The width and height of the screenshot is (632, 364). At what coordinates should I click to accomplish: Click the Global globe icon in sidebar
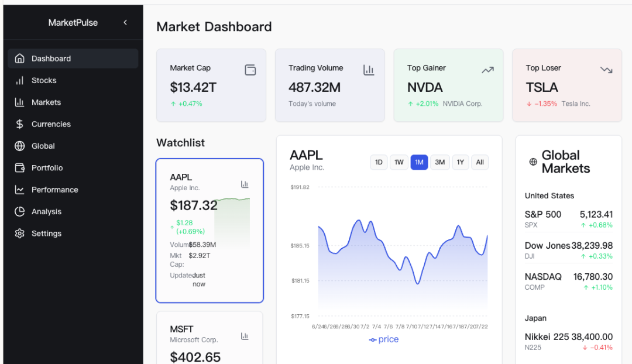[x=19, y=146]
